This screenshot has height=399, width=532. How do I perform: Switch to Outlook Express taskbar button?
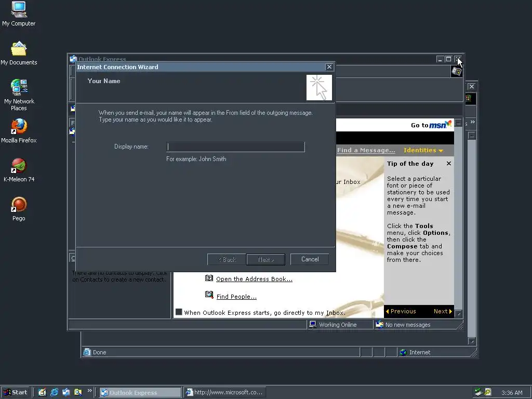140,393
